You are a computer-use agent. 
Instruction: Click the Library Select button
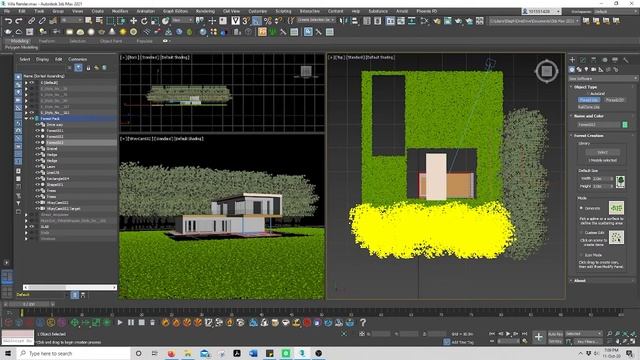(x=602, y=152)
